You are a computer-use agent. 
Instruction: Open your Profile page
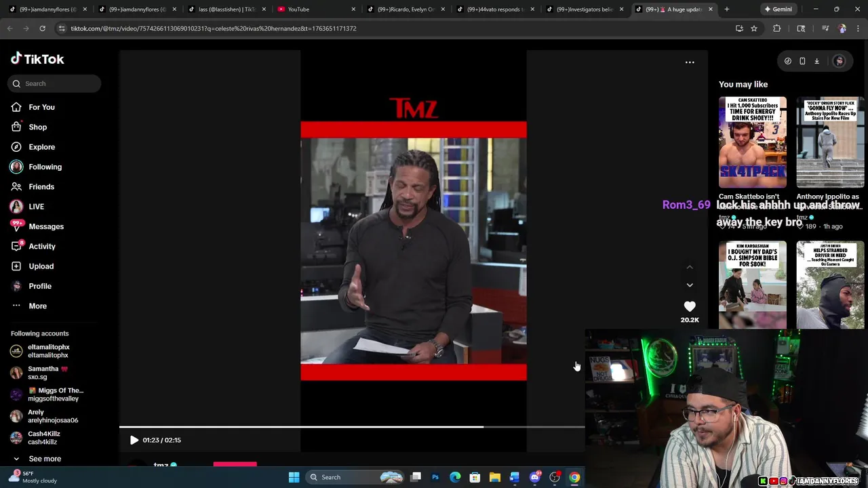pyautogui.click(x=31, y=286)
